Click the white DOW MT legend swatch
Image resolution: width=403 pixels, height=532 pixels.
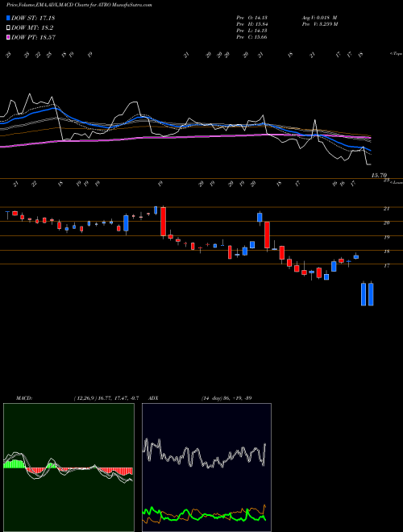(9, 28)
